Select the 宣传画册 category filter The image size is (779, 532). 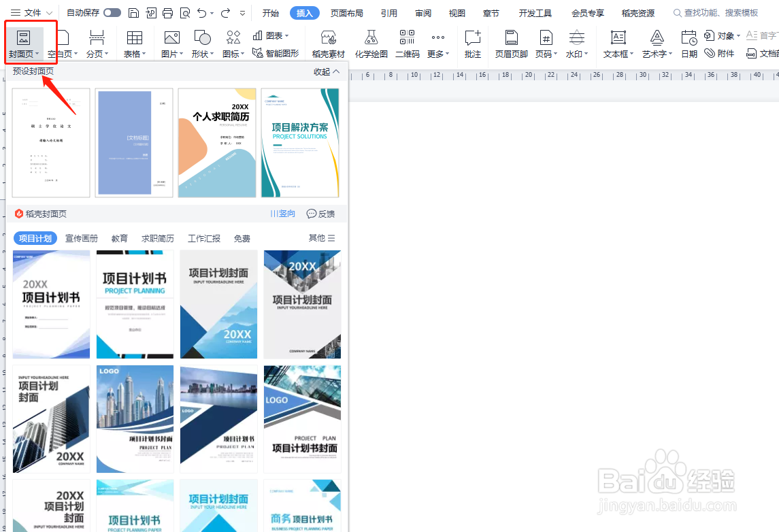point(82,238)
